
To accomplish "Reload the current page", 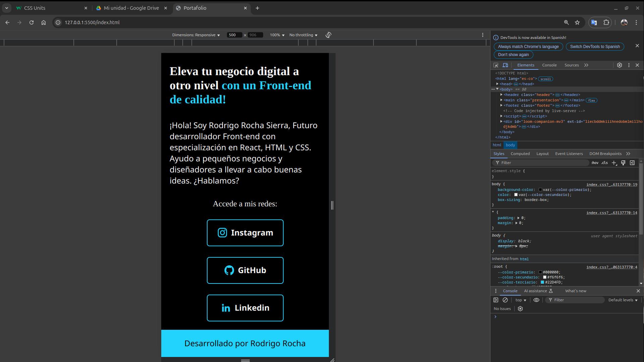I will point(32,22).
